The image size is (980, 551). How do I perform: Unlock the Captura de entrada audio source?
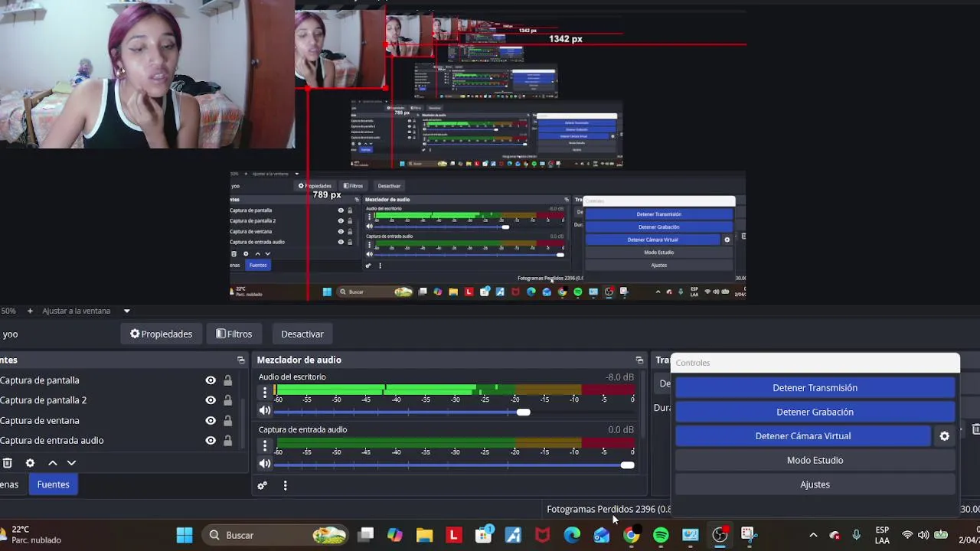(x=227, y=440)
